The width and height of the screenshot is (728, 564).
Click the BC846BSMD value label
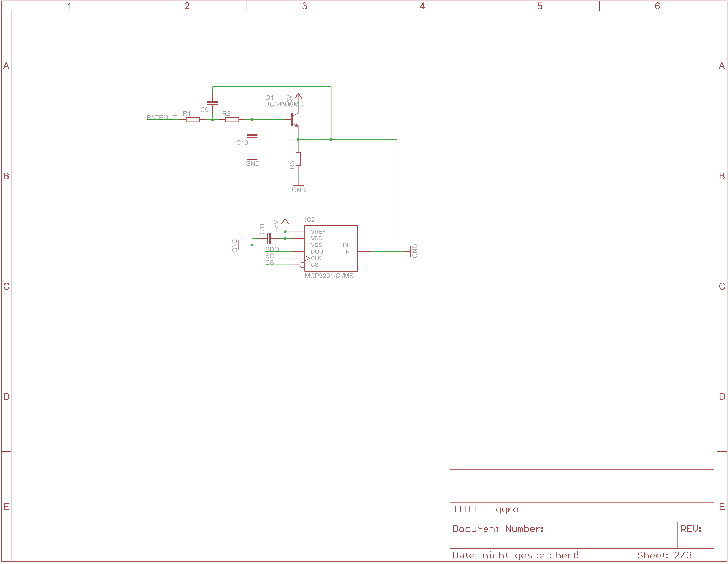(284, 104)
